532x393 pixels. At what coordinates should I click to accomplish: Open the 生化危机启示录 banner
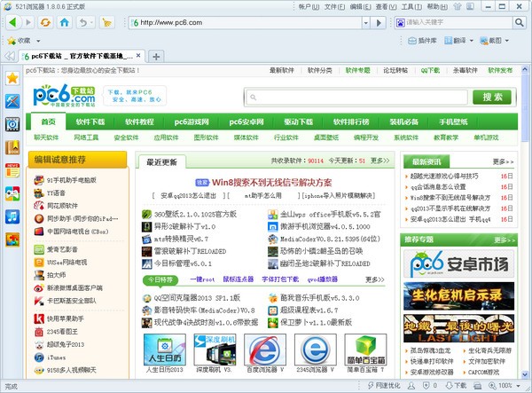[458, 296]
